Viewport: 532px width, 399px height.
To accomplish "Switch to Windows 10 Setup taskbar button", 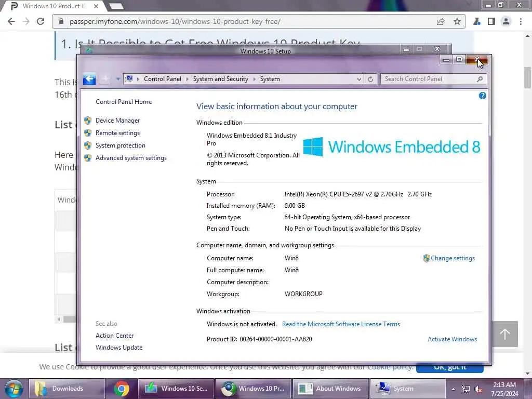I will (176, 389).
